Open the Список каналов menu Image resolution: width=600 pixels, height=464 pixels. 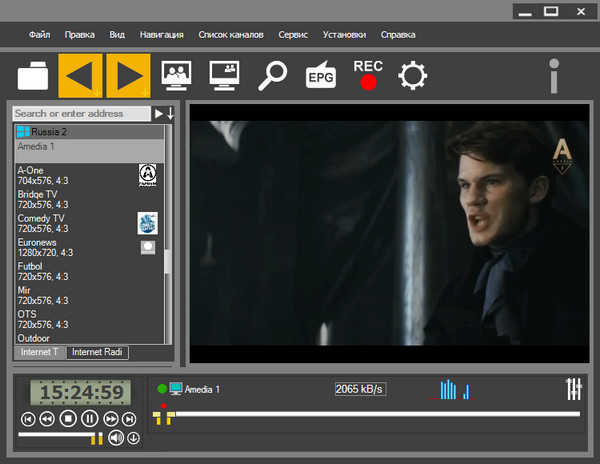pos(231,35)
